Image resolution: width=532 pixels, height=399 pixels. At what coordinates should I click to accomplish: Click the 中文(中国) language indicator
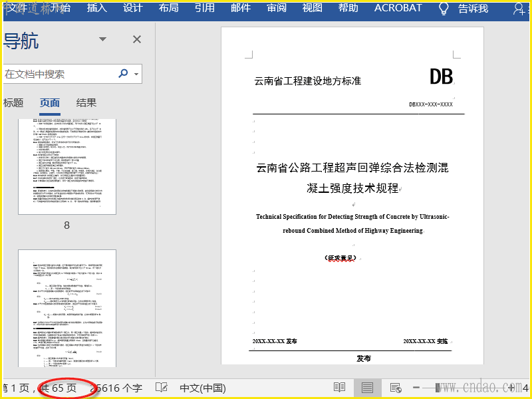tap(203, 388)
